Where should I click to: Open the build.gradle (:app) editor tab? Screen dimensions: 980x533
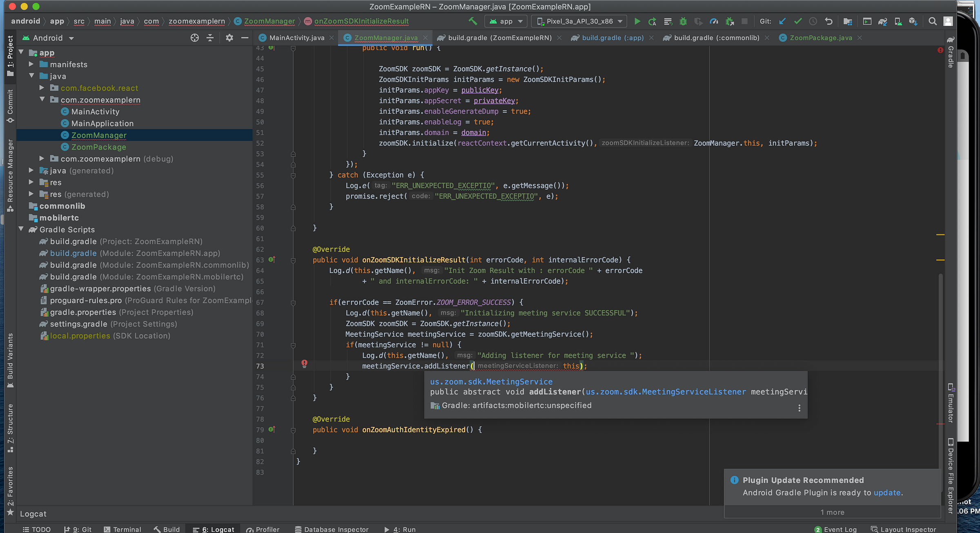(x=612, y=38)
